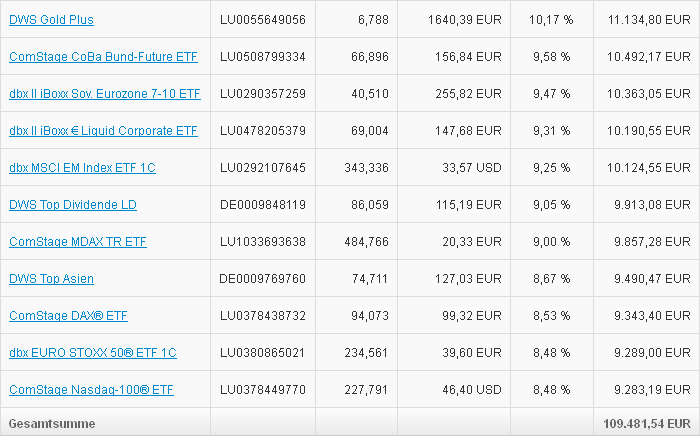Click the price 33,57 USD

[472, 168]
